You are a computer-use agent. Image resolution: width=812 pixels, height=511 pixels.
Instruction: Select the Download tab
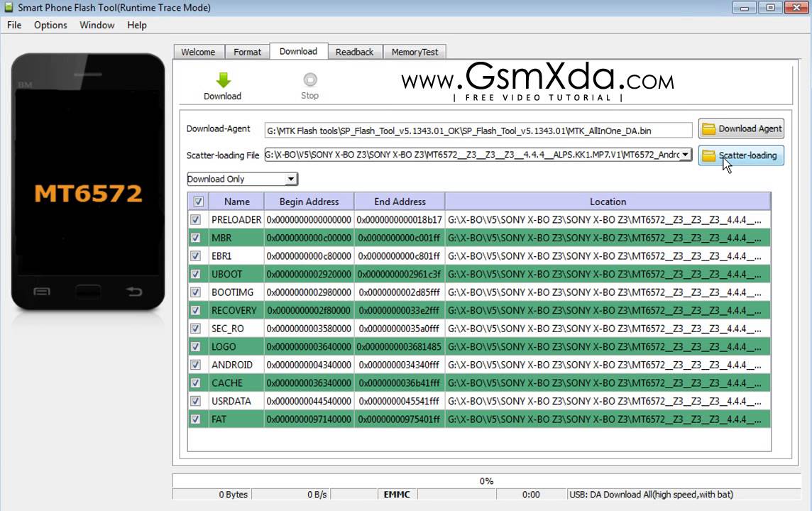pyautogui.click(x=298, y=51)
